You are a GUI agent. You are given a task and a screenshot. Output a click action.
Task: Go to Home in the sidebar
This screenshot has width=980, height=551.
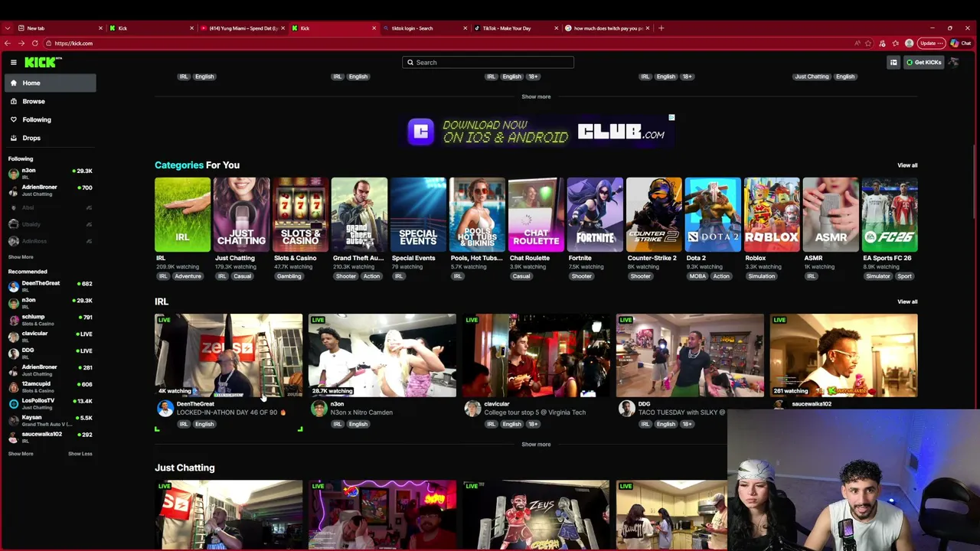coord(50,83)
